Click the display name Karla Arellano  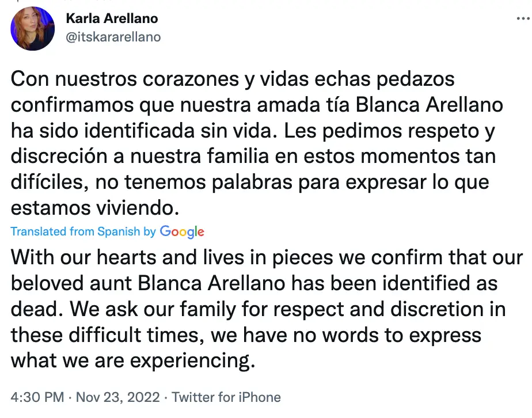[x=112, y=19]
